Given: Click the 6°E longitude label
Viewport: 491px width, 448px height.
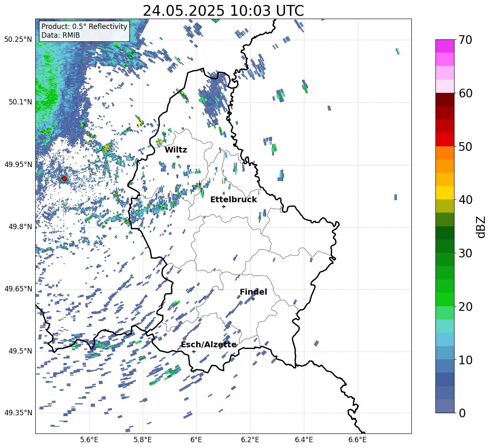Looking at the screenshot, I should point(196,440).
